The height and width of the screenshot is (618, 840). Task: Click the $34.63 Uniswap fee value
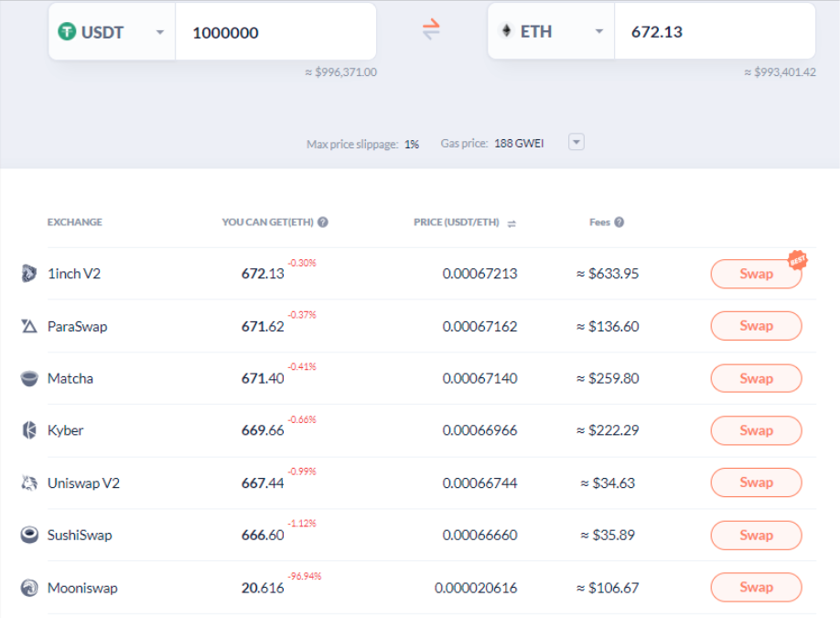(x=608, y=482)
